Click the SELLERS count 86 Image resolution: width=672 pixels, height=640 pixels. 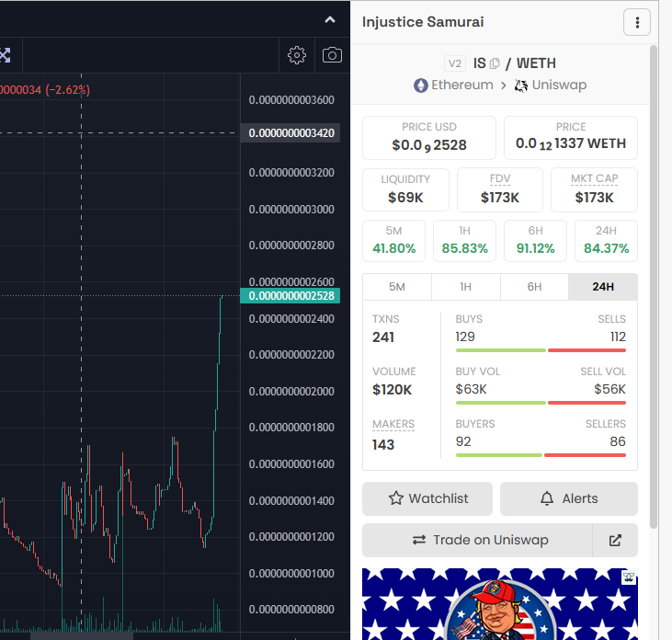coord(618,441)
